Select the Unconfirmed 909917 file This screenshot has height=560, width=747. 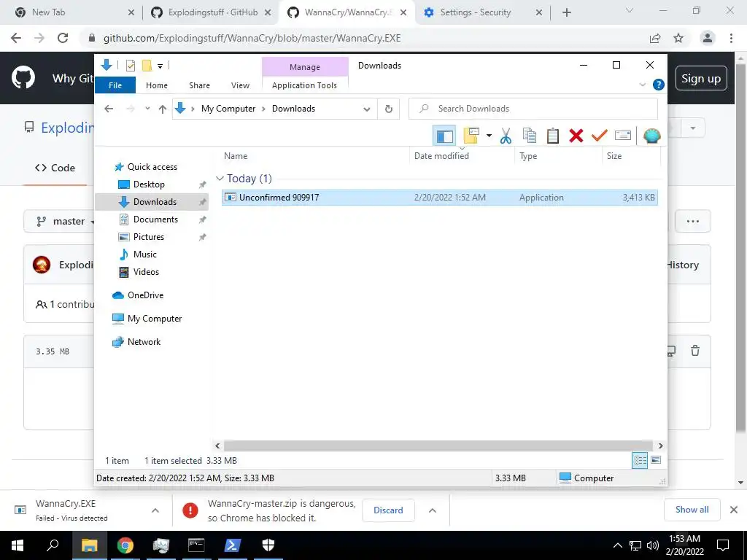pyautogui.click(x=439, y=198)
